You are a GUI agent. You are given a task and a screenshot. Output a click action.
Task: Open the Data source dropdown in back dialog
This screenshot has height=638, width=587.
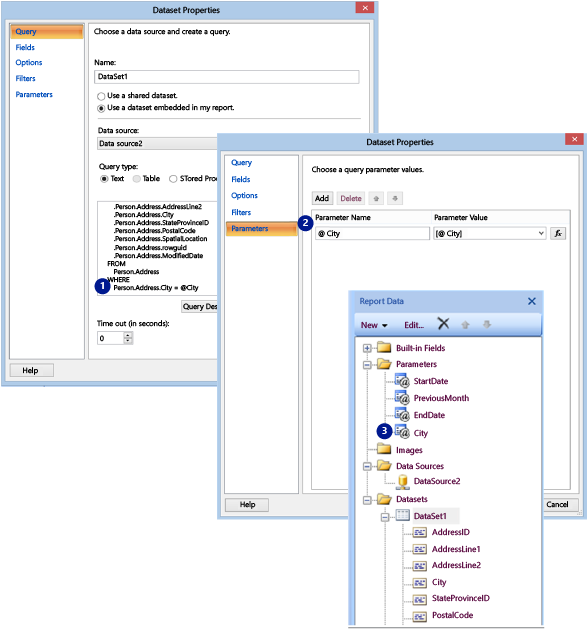(157, 144)
